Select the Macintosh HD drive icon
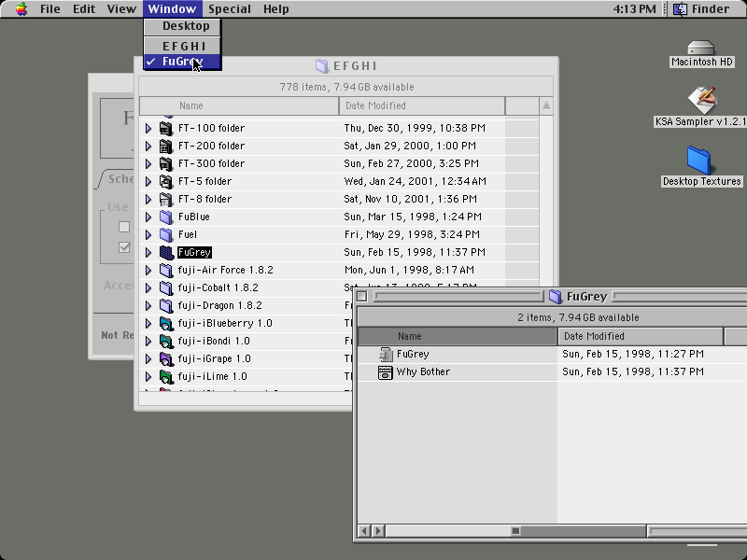This screenshot has width=747, height=560. click(701, 48)
